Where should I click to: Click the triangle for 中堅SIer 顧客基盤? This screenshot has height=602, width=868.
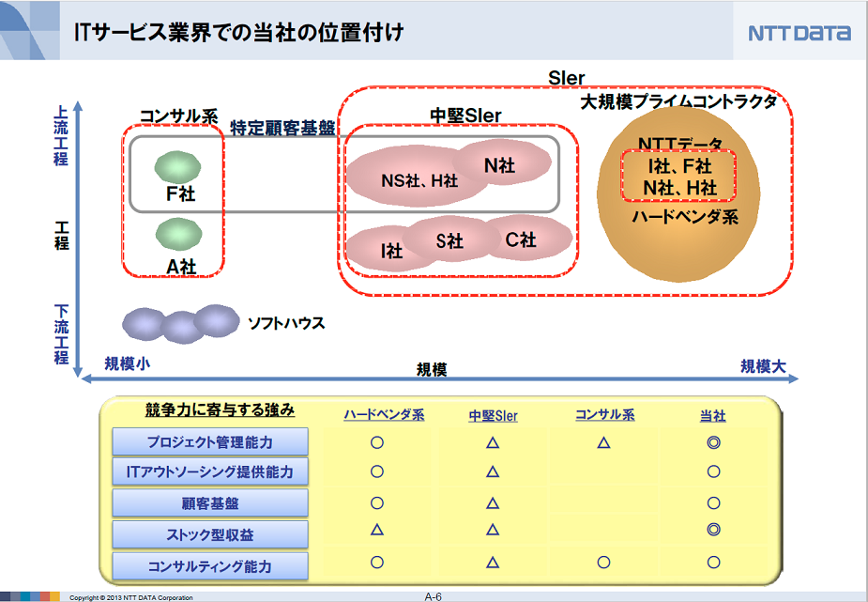coord(493,502)
